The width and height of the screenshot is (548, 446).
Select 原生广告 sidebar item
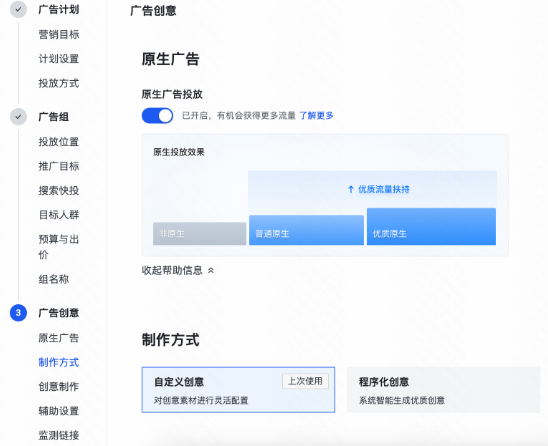tap(59, 338)
